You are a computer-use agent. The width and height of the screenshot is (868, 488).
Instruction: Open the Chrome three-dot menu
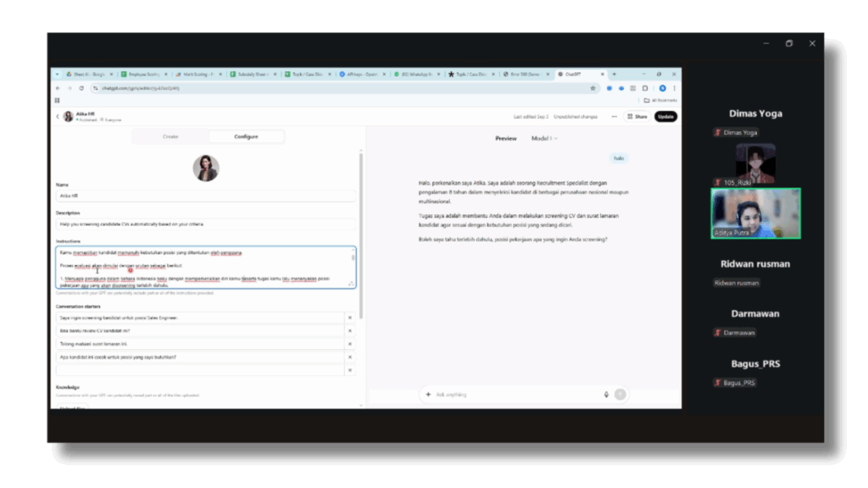tap(674, 88)
